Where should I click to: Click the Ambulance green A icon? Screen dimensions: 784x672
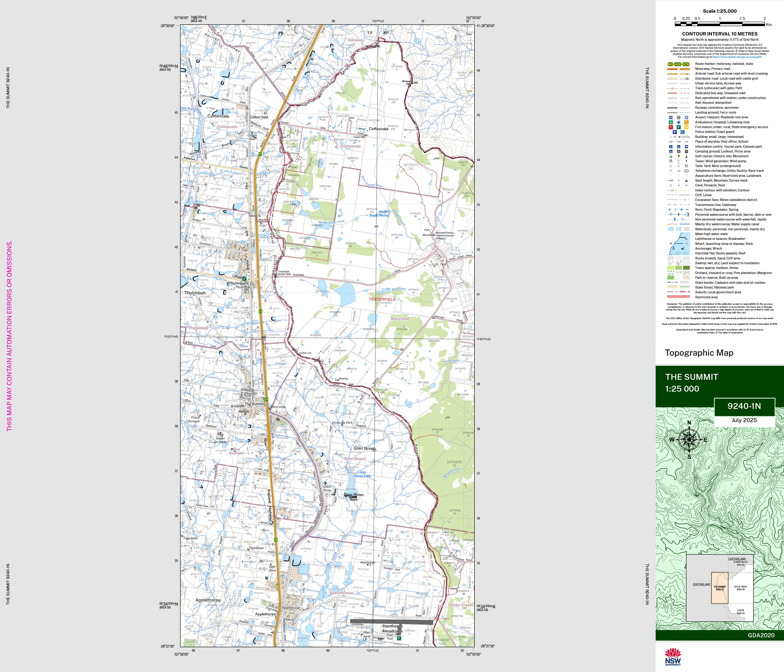tap(670, 122)
